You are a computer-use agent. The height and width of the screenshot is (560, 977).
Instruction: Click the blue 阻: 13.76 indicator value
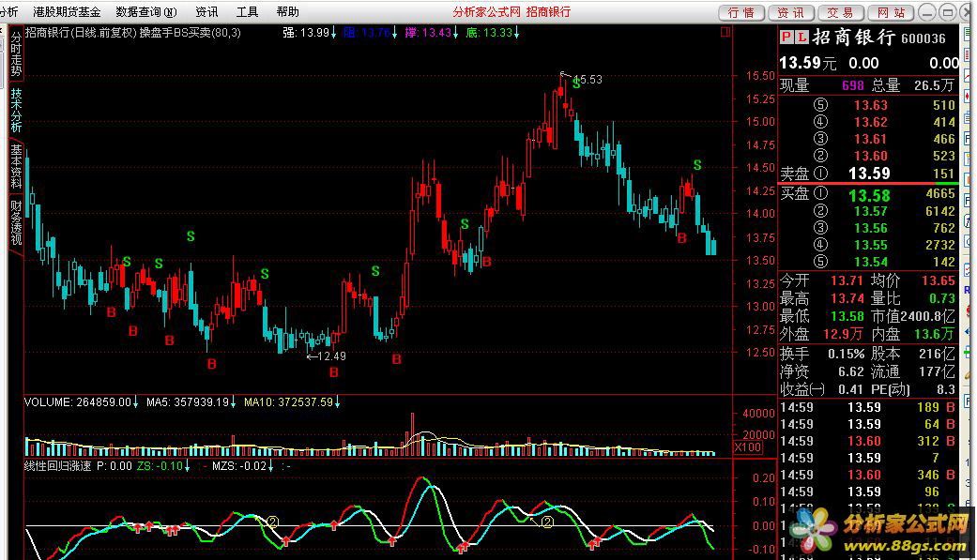370,33
